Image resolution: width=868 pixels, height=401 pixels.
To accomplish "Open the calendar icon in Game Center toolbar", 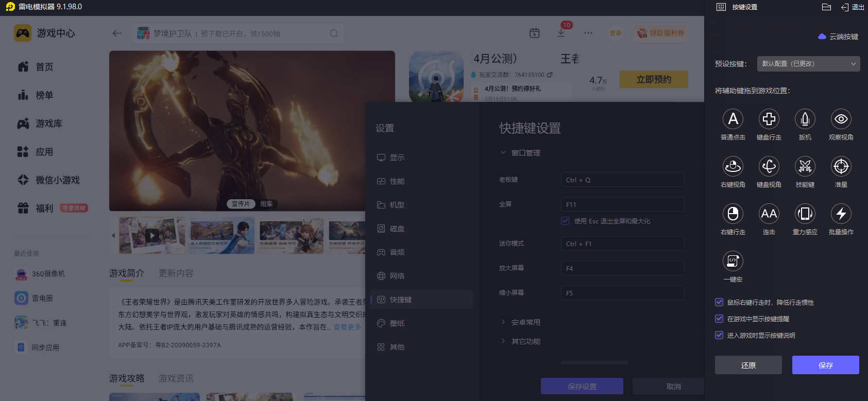I will pyautogui.click(x=535, y=33).
